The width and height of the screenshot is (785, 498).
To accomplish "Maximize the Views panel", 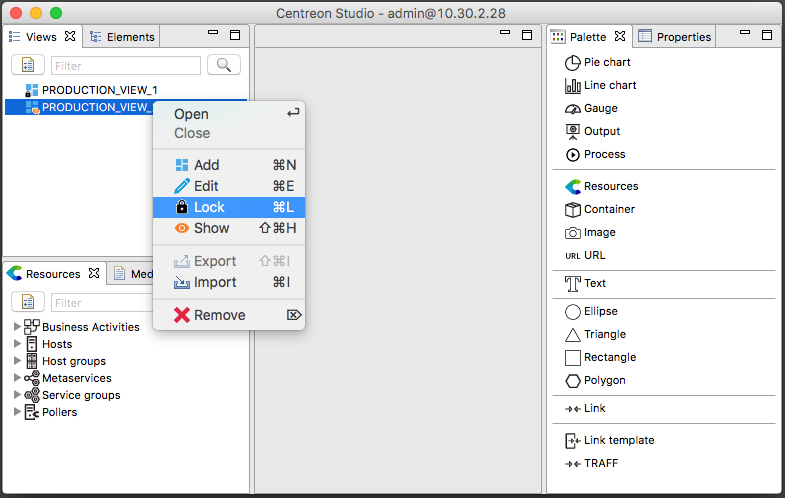I will point(235,35).
